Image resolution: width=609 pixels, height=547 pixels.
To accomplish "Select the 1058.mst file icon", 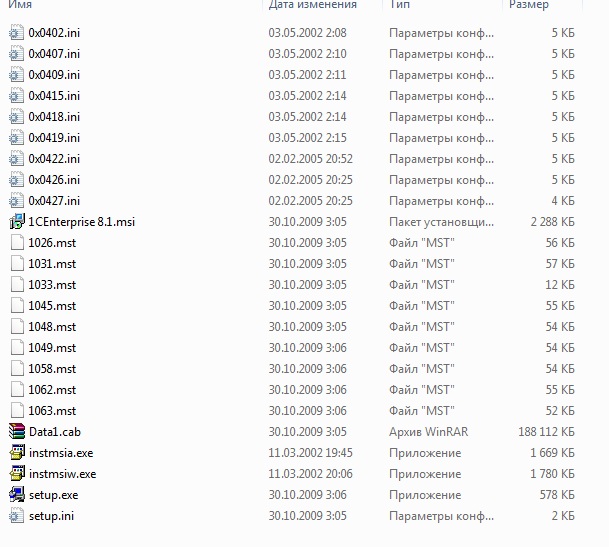I will point(17,368).
